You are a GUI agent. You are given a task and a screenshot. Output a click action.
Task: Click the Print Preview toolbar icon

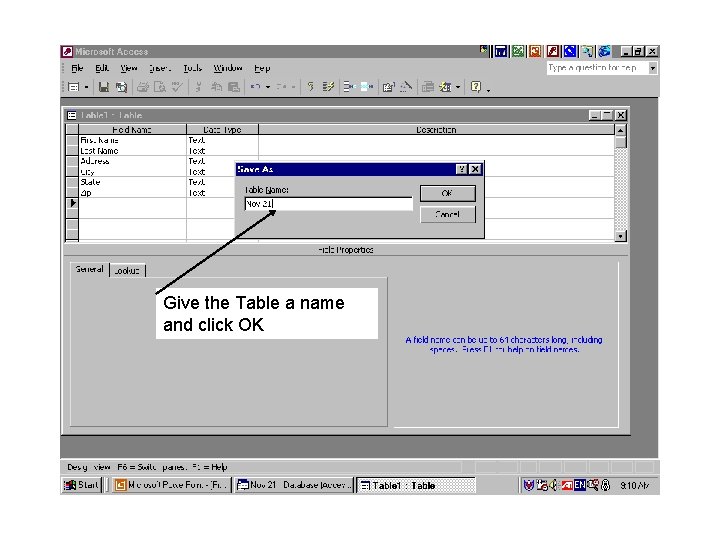(160, 87)
